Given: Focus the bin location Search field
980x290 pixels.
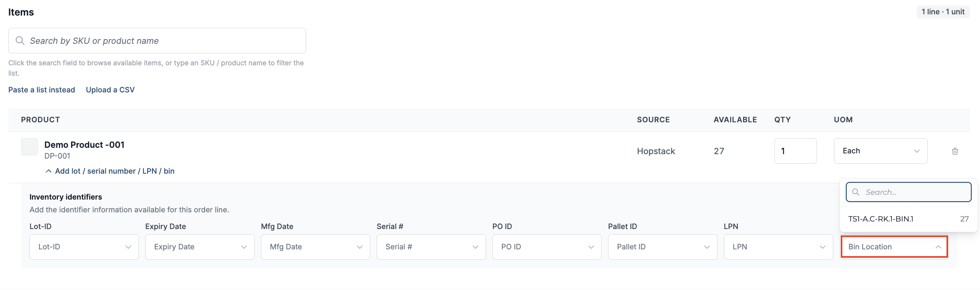Looking at the screenshot, I should pos(909,192).
